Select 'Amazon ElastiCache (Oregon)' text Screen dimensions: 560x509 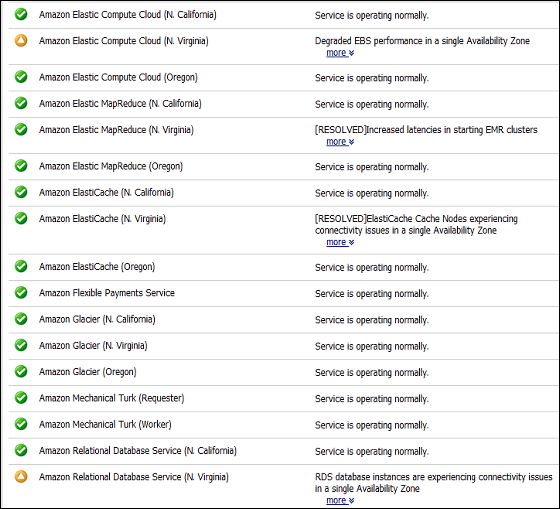(97, 267)
